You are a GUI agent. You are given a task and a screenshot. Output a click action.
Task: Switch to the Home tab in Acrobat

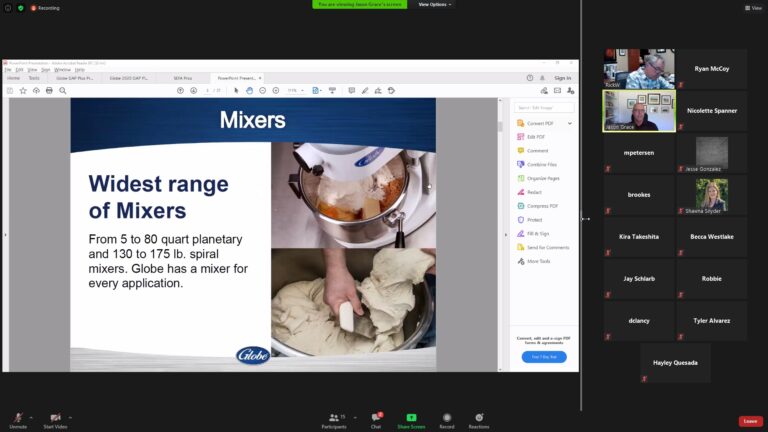(14, 78)
